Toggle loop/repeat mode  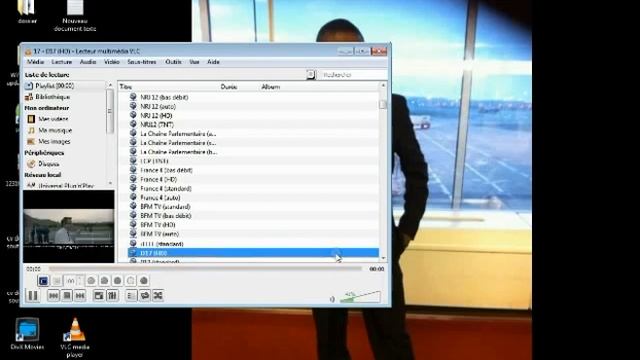[144, 296]
